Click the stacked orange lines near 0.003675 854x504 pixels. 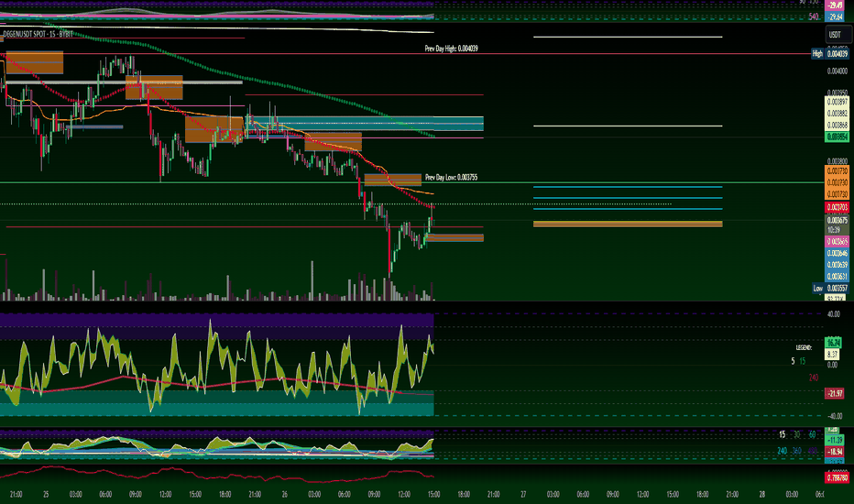pos(628,224)
